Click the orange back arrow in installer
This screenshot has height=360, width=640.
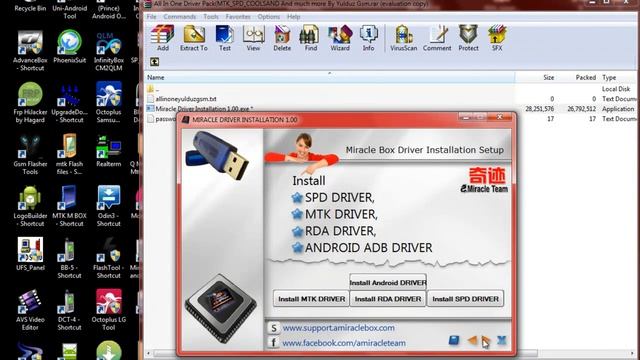[472, 340]
